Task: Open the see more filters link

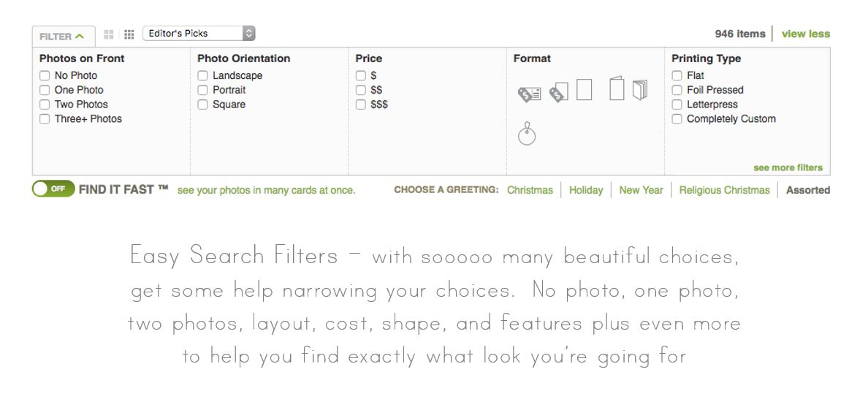Action: tap(788, 167)
